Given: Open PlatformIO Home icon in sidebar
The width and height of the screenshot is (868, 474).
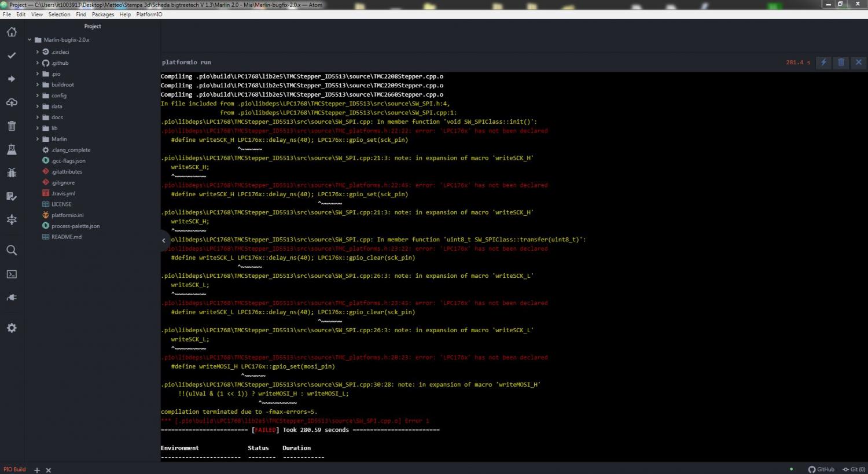Looking at the screenshot, I should click(12, 32).
